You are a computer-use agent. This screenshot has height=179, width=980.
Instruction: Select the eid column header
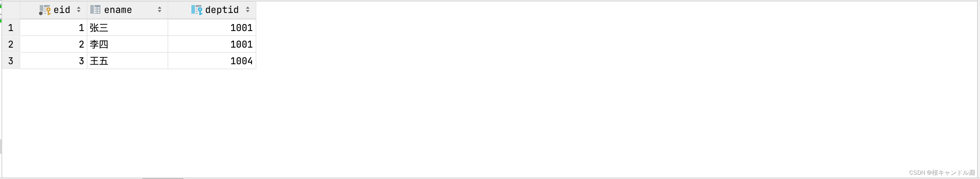pyautogui.click(x=54, y=10)
